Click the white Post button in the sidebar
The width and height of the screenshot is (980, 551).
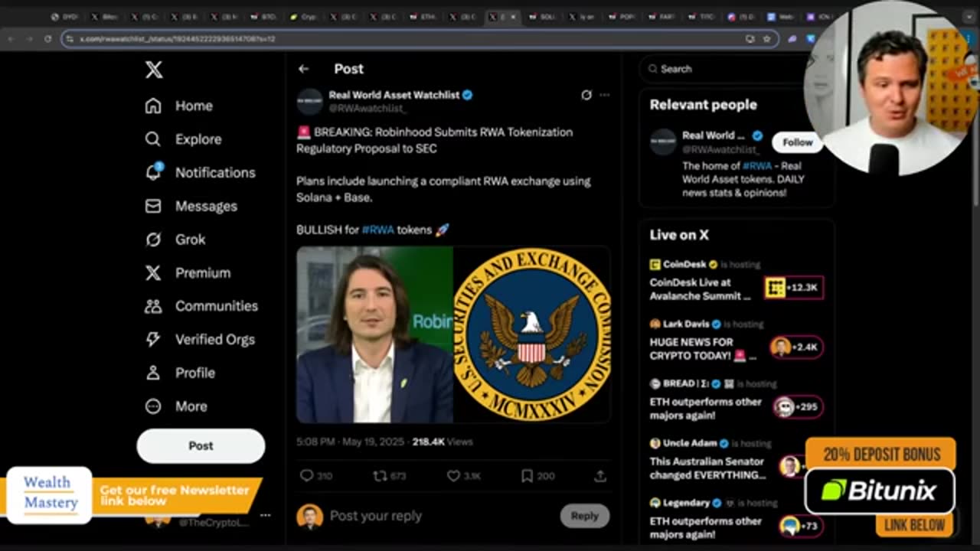point(201,445)
